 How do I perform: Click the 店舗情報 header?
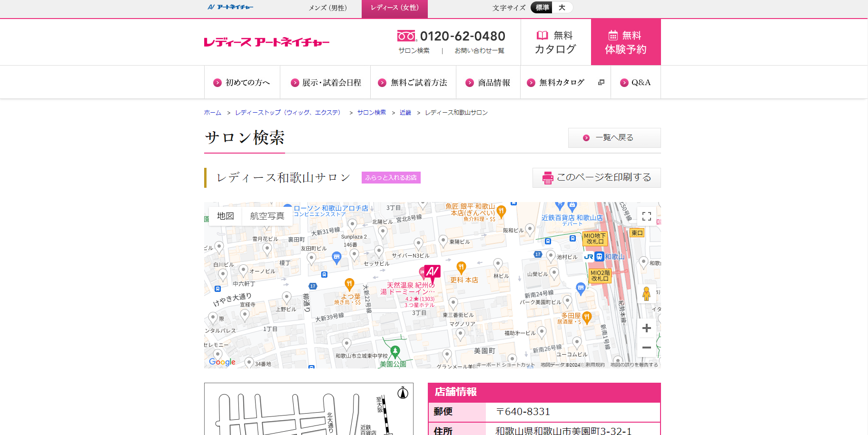[544, 392]
